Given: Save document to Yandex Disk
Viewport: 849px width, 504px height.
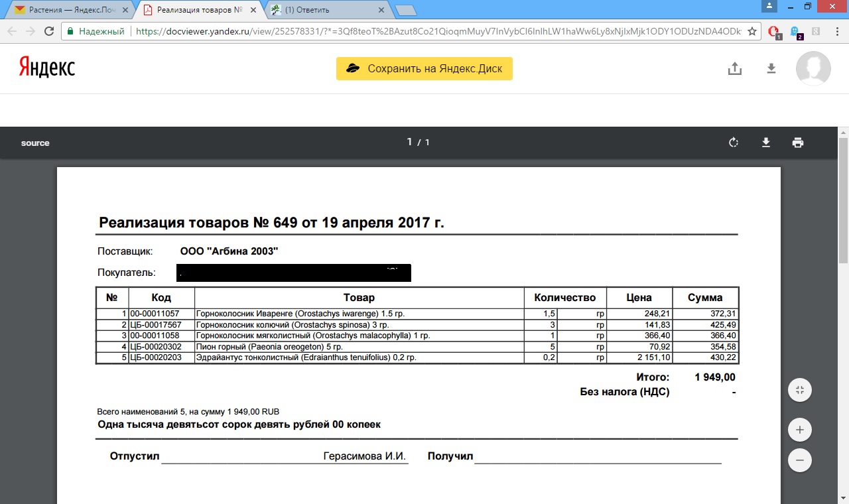Looking at the screenshot, I should (x=424, y=68).
